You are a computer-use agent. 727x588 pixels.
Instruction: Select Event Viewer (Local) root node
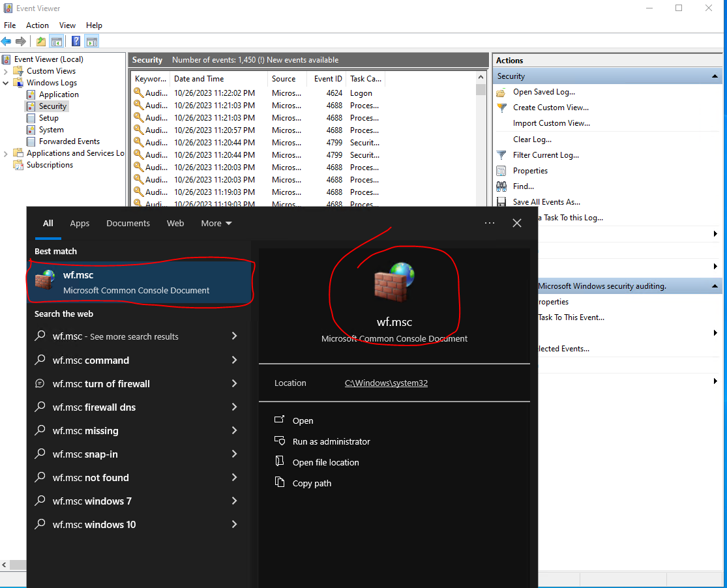tap(49, 59)
